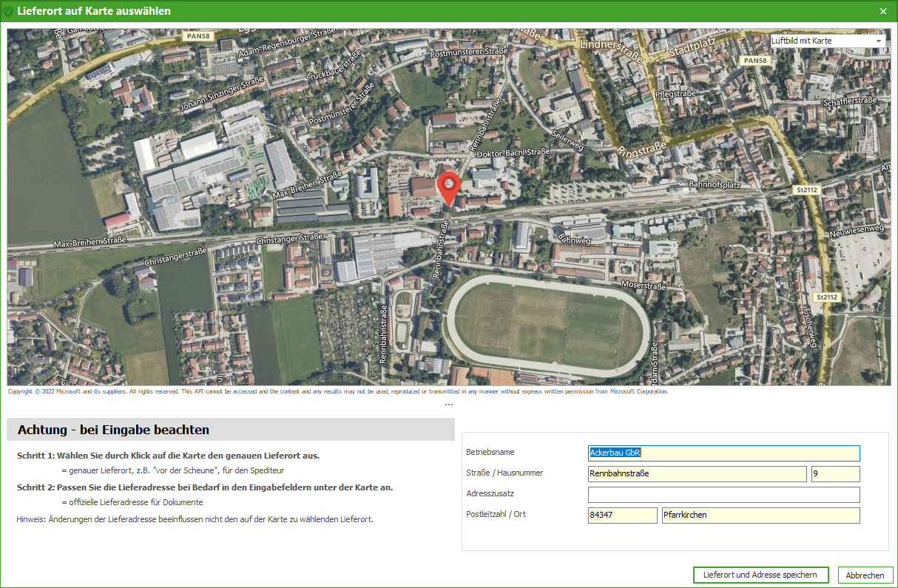The image size is (898, 588).
Task: Cancel the dialog via the "Abbrechen" button
Action: pyautogui.click(x=865, y=575)
